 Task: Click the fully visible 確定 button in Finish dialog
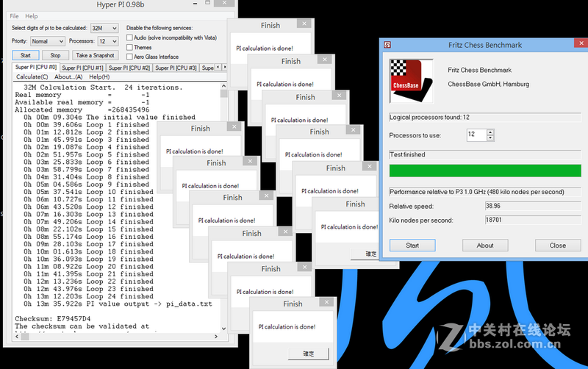[x=308, y=354]
